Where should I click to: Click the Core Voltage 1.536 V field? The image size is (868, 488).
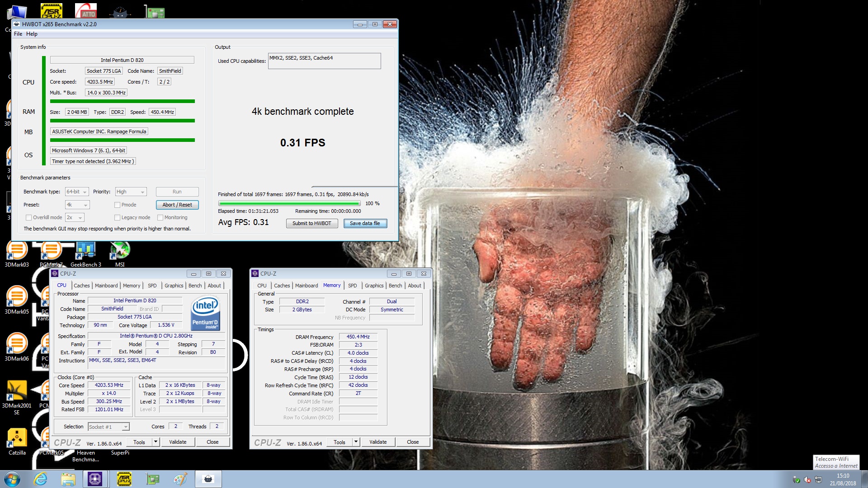(166, 325)
